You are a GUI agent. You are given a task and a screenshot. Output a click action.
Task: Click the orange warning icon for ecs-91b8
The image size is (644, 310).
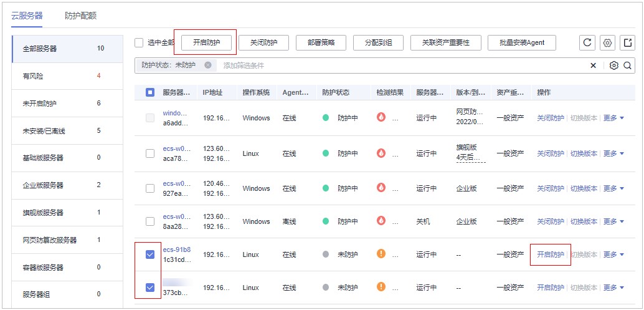381,254
